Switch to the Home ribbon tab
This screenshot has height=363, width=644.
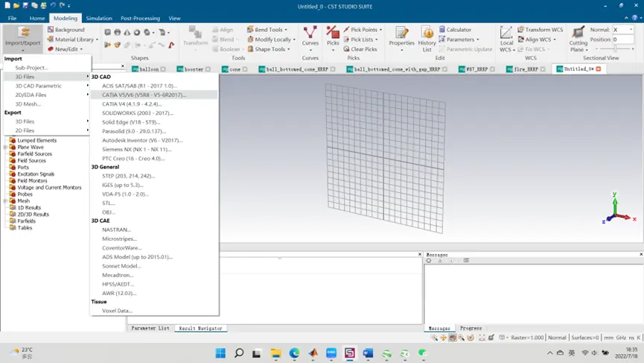pyautogui.click(x=37, y=18)
